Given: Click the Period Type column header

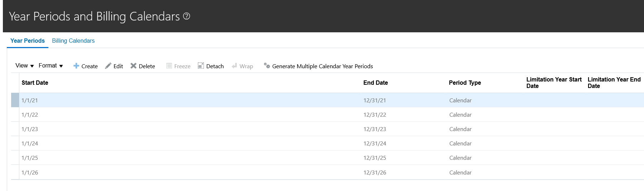Looking at the screenshot, I should click(x=465, y=83).
